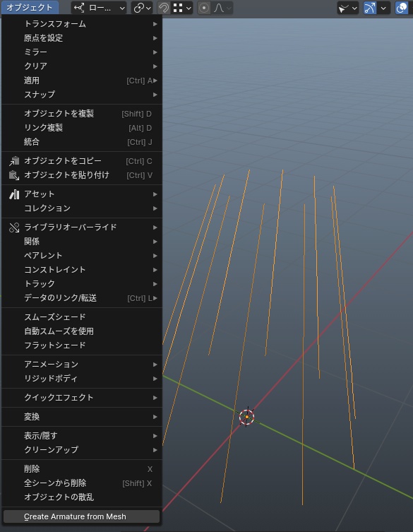413x532 pixels.
Task: Toggle proportional editing
Action: [x=204, y=8]
